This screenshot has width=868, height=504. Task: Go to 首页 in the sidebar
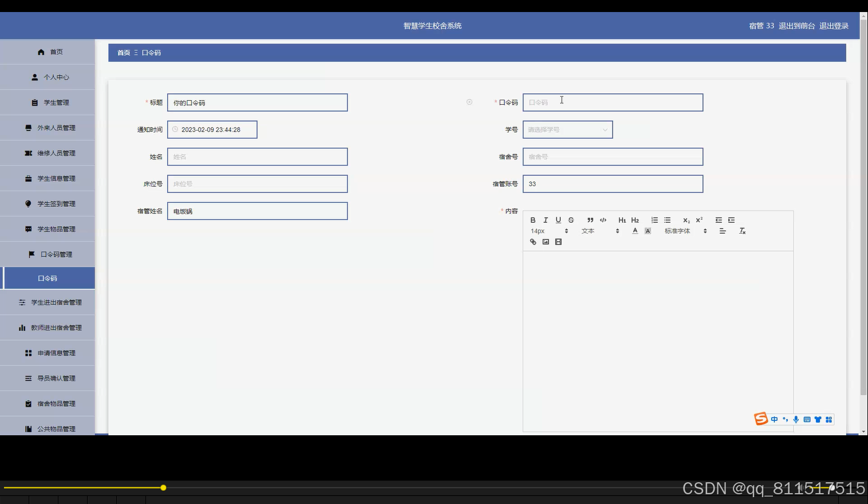(x=48, y=52)
